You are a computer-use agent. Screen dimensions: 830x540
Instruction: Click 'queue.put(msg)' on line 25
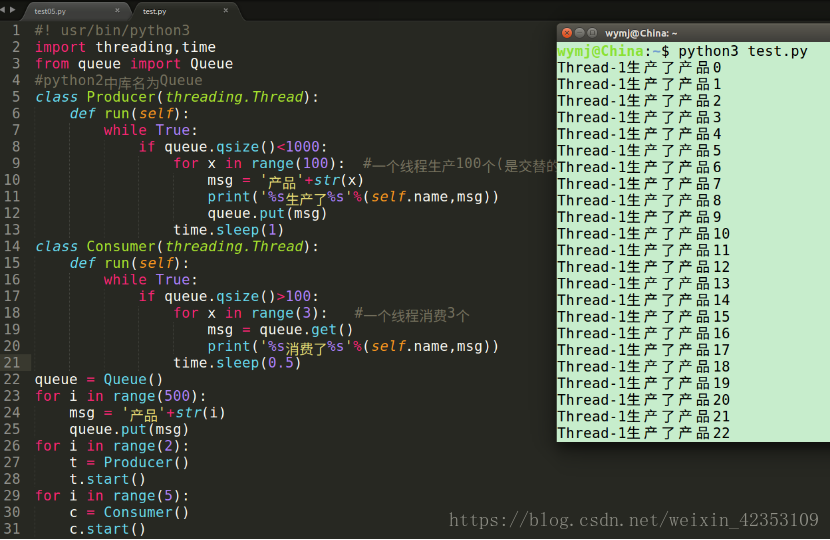(129, 429)
